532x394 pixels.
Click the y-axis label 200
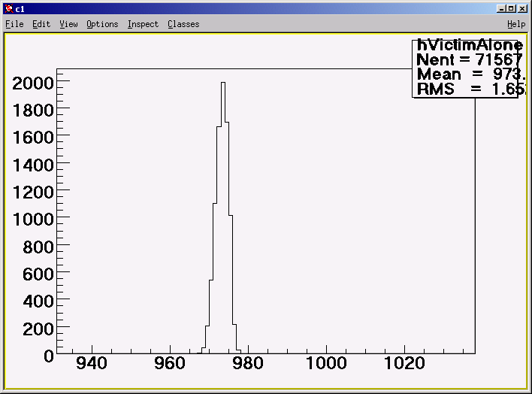(x=38, y=329)
